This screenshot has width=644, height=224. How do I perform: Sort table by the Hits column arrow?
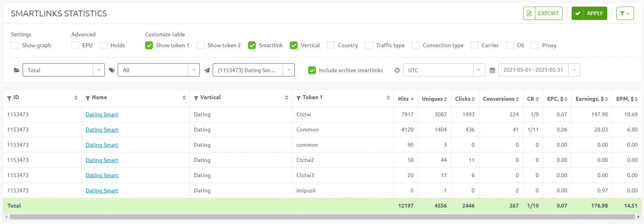(412, 99)
